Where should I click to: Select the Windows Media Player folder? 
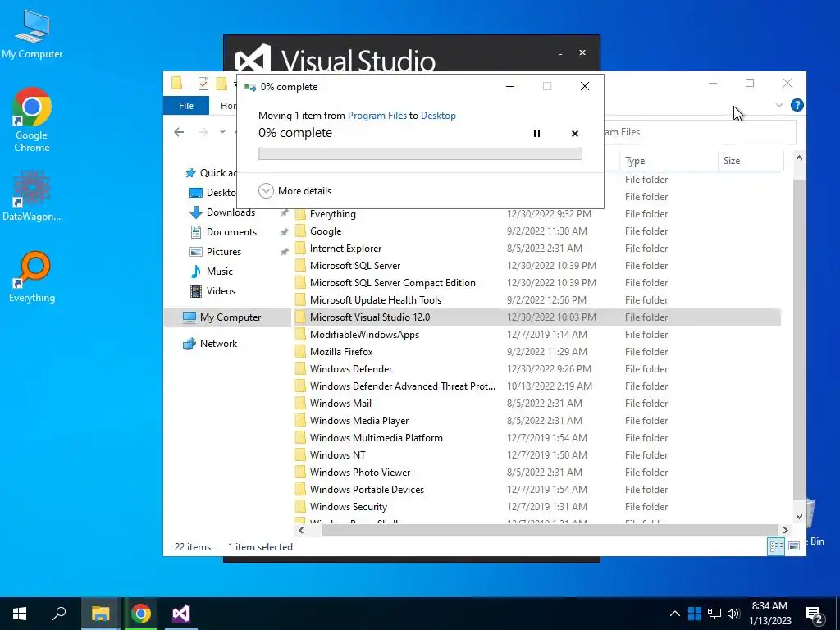(x=537, y=421)
